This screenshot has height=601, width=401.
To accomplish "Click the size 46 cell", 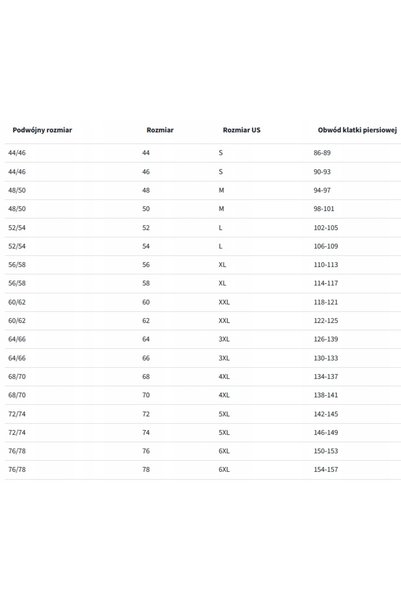I will [146, 172].
